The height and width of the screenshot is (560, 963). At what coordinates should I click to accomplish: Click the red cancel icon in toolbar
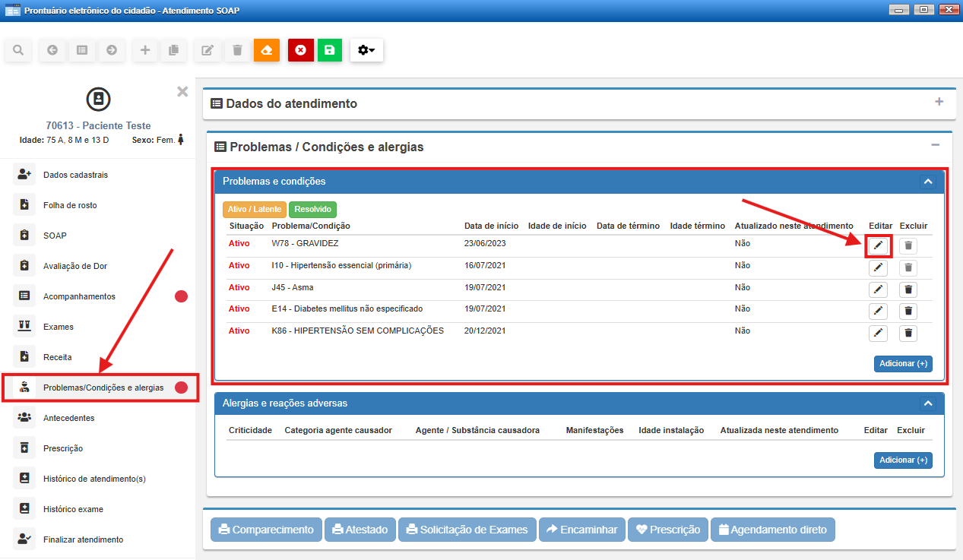pos(300,50)
